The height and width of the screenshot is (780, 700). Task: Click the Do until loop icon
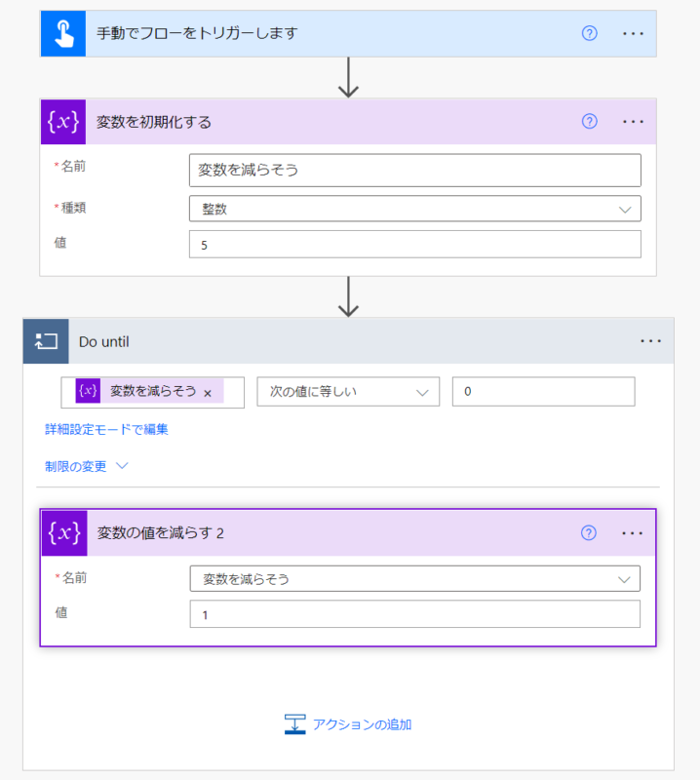pyautogui.click(x=46, y=341)
